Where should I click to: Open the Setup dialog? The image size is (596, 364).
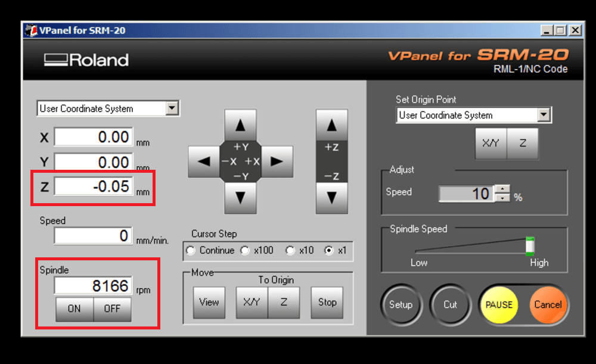(401, 305)
